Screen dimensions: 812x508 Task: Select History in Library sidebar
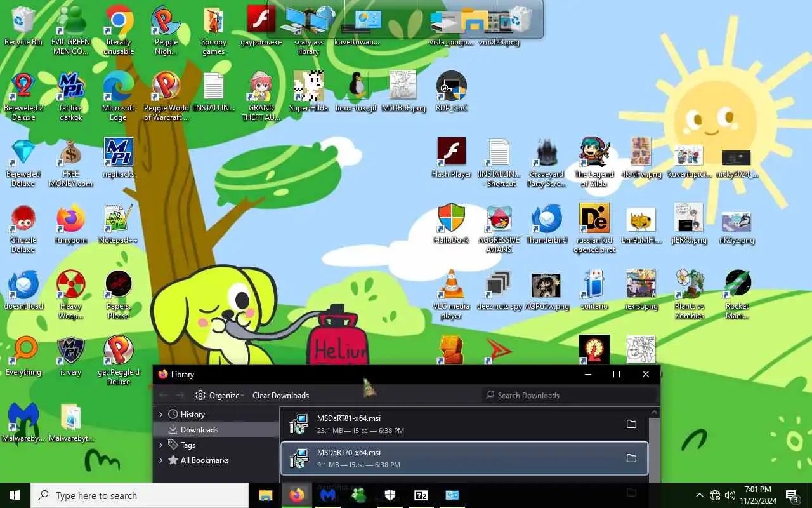pyautogui.click(x=216, y=414)
